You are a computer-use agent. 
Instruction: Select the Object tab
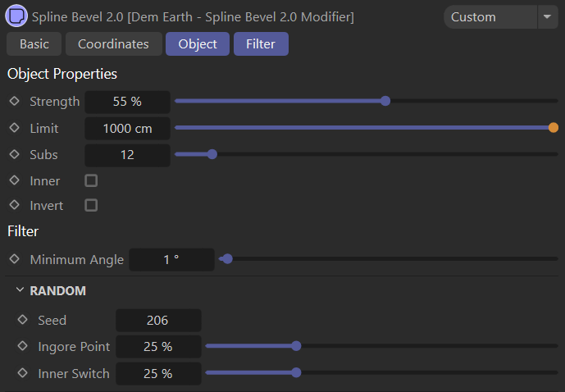pyautogui.click(x=198, y=44)
